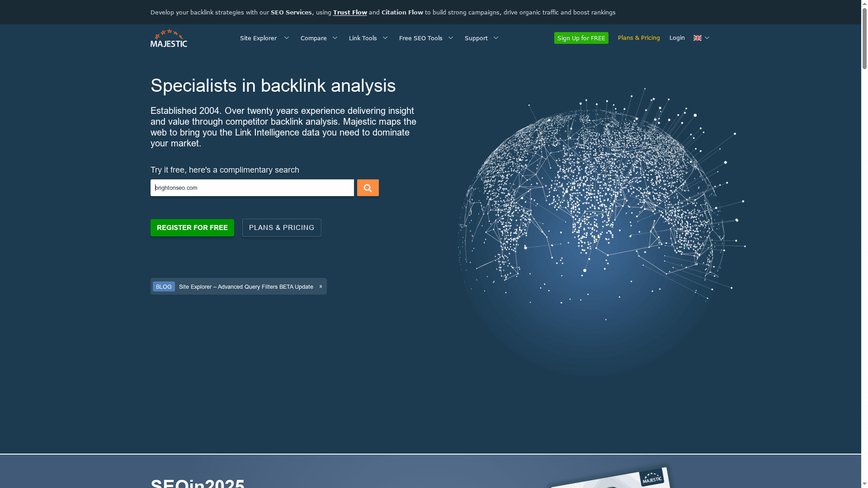Select the PLANS & PRICING button
Viewport: 868px width, 488px height.
click(x=281, y=227)
